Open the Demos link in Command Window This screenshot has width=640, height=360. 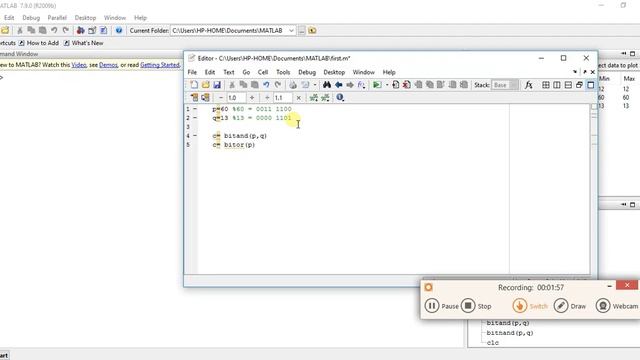point(108,65)
